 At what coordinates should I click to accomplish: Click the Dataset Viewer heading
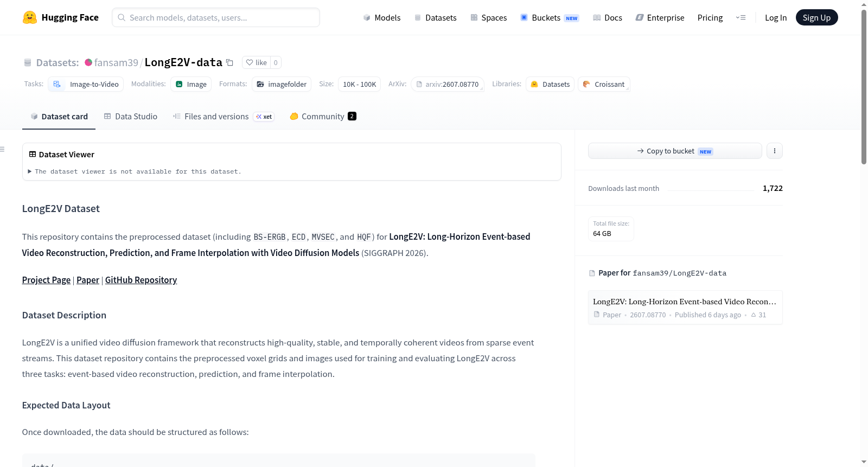(67, 155)
